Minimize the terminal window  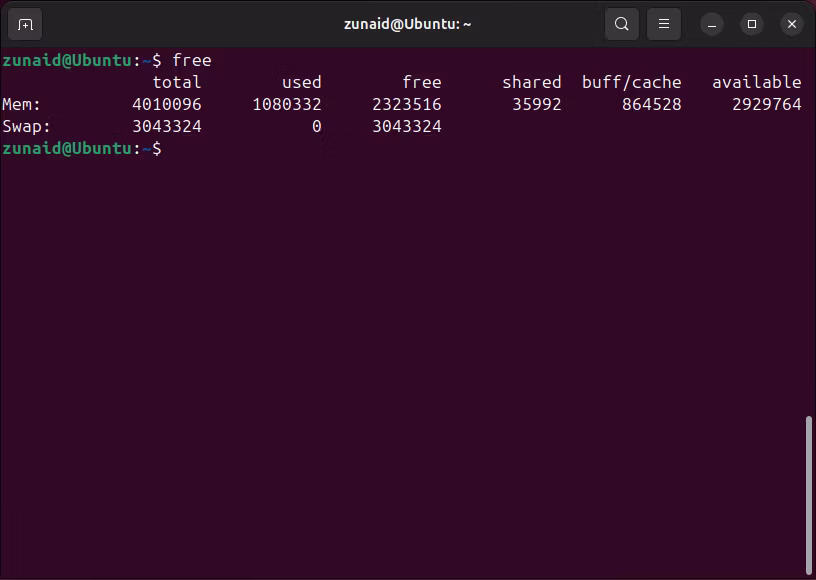[712, 24]
